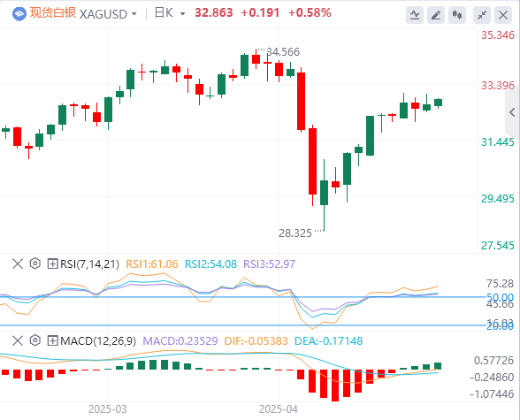Viewport: 520px width, 420px height.
Task: Remove the MACD indicator with X
Action: 18,340
